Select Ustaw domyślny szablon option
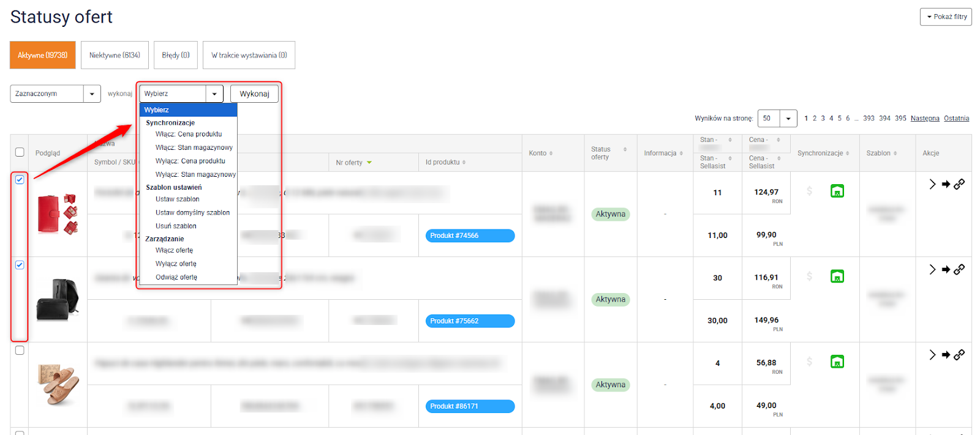This screenshot has width=980, height=435. pyautogui.click(x=192, y=213)
